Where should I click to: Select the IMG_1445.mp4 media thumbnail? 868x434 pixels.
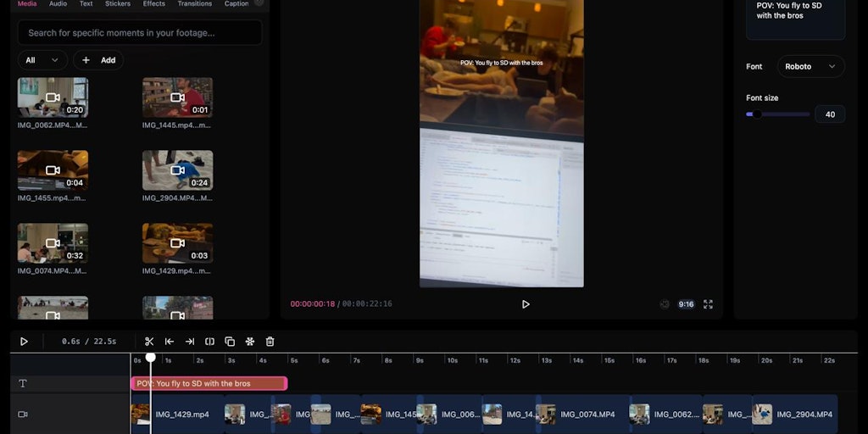[x=178, y=97]
